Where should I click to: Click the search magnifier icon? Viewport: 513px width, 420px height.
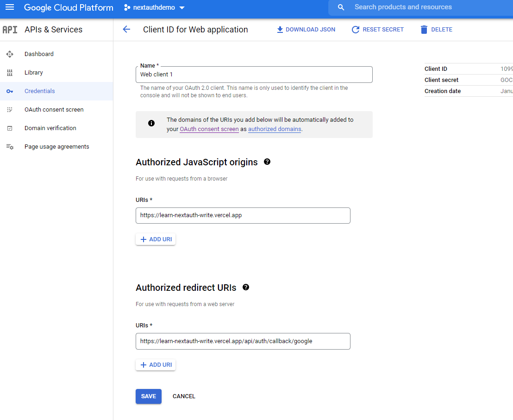(340, 7)
